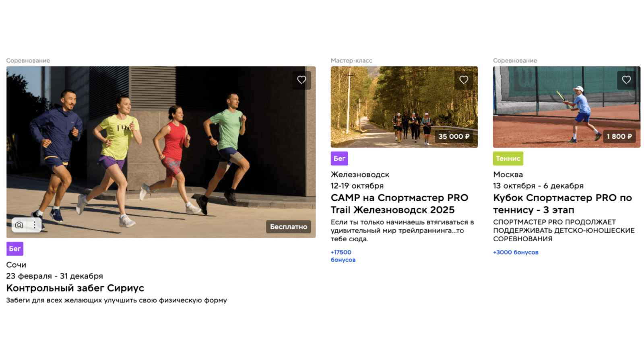Click the Мастер-класс category label
This screenshot has height=362, width=644.
(351, 60)
